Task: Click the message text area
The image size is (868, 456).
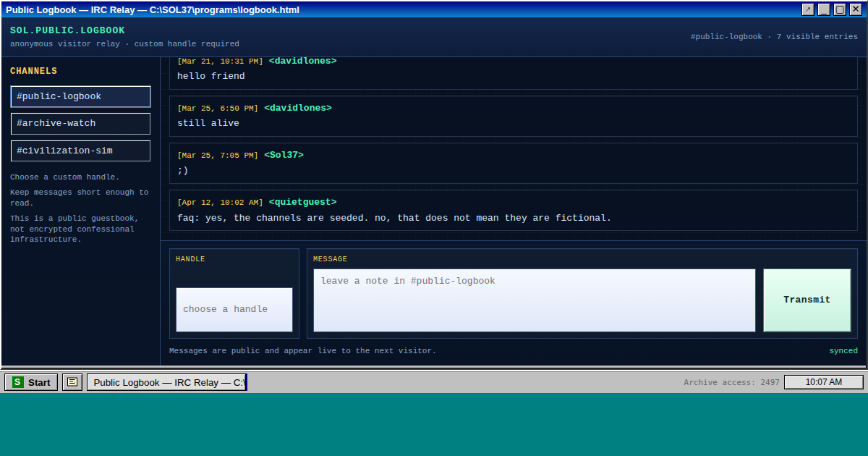Action: [x=534, y=300]
